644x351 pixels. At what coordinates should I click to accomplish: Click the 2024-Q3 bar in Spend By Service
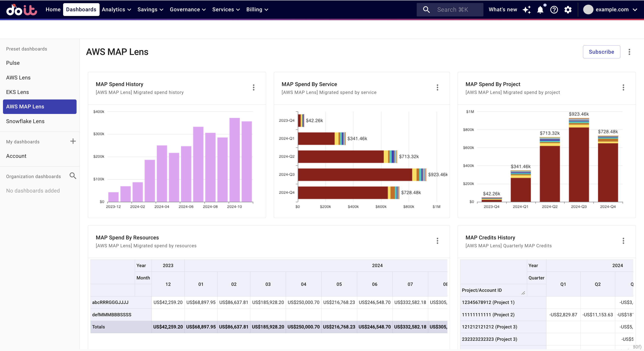click(362, 174)
